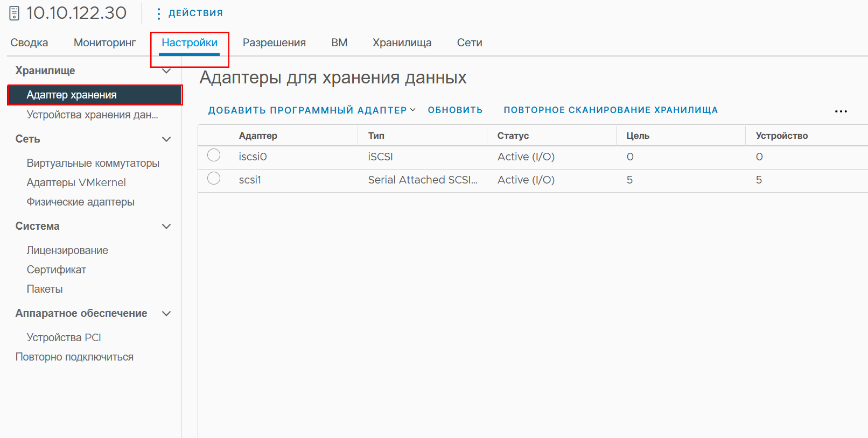Click the iscsi0 adapter name cell
Viewport: 868px width, 438px height.
(253, 157)
